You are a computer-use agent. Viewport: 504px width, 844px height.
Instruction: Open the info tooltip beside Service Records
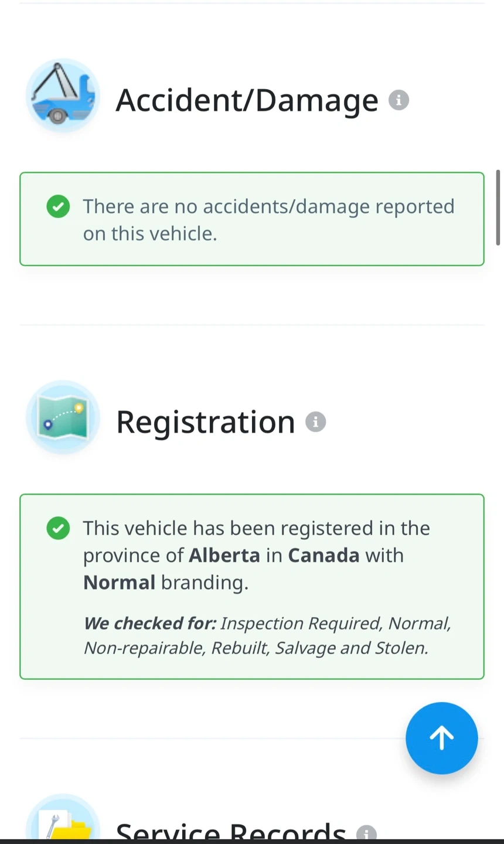point(366,832)
